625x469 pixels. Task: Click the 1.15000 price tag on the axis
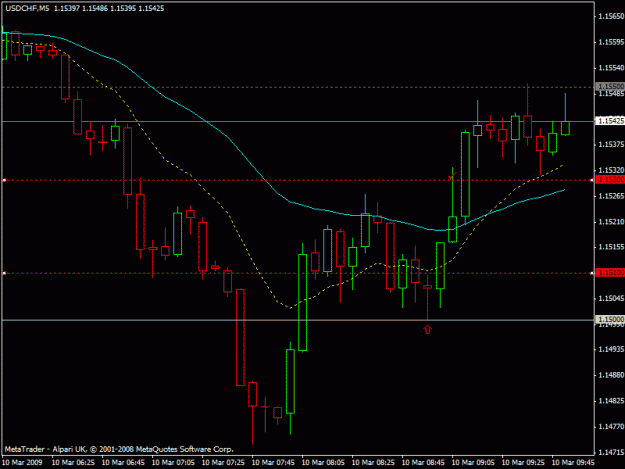pos(610,320)
